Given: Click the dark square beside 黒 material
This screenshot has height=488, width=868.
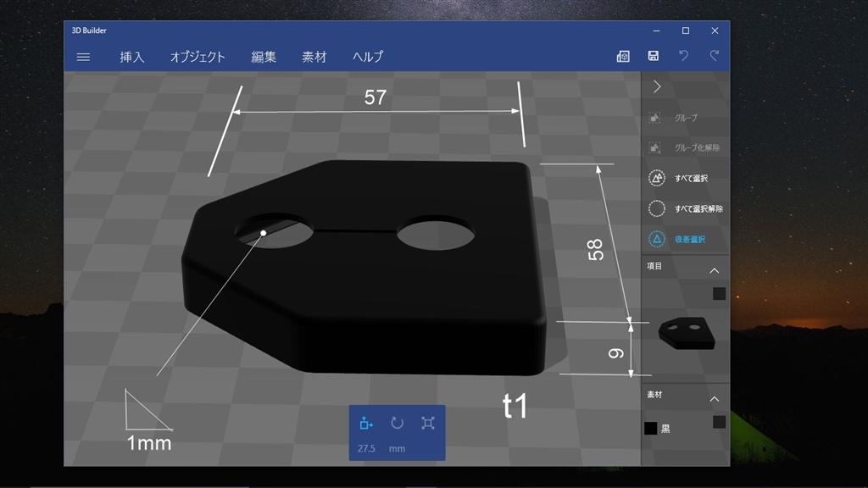Looking at the screenshot, I should click(719, 422).
